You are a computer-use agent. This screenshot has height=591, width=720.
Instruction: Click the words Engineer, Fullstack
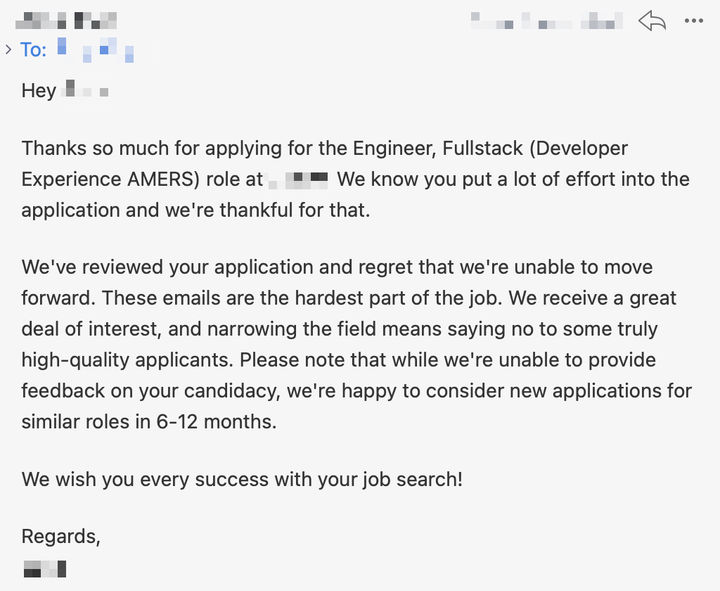(x=438, y=148)
